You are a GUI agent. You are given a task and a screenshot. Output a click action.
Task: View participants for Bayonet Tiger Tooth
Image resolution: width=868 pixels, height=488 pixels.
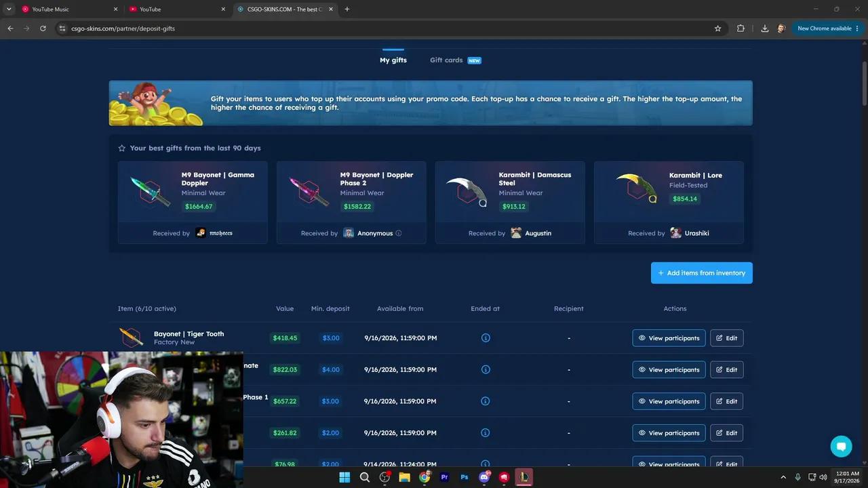tap(669, 338)
